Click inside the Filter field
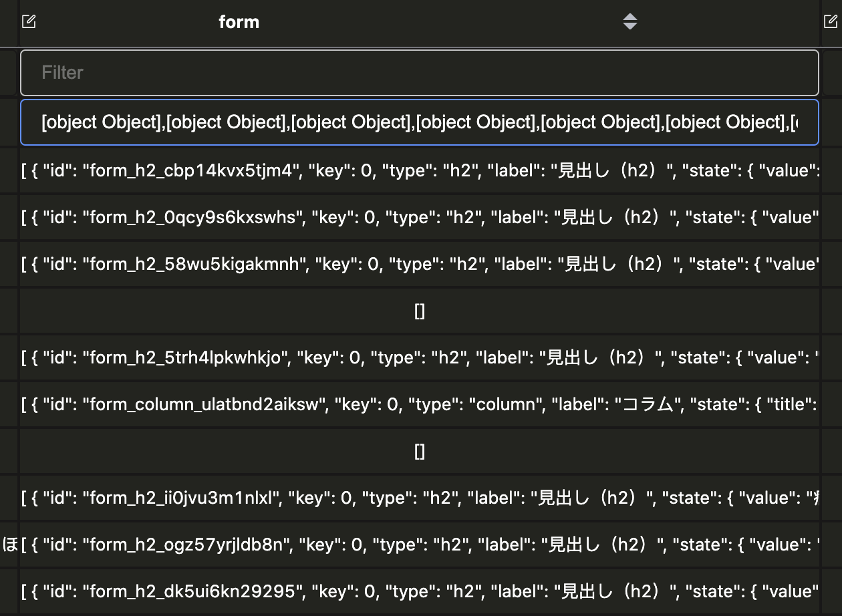 [420, 72]
